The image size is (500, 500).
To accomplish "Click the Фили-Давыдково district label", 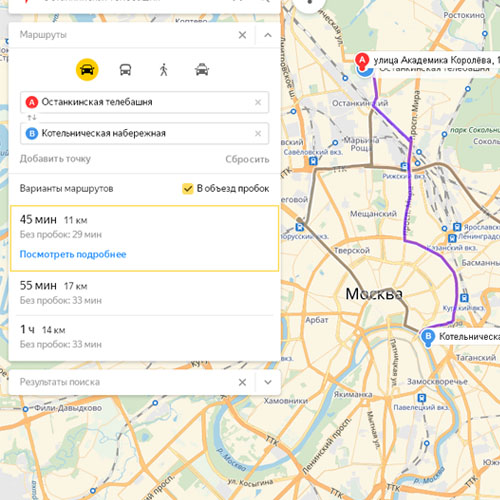I will tap(68, 408).
